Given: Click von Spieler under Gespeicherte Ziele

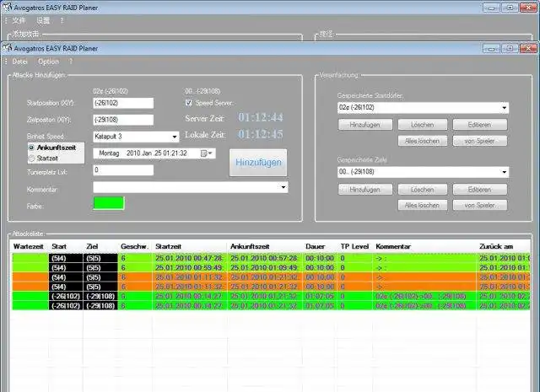Looking at the screenshot, I should 480,205.
